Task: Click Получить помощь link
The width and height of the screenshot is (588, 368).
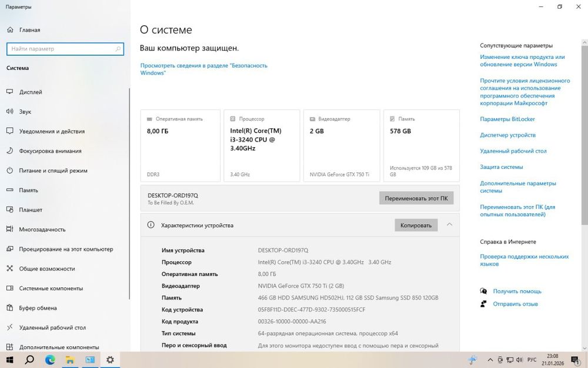Action: [x=517, y=291]
